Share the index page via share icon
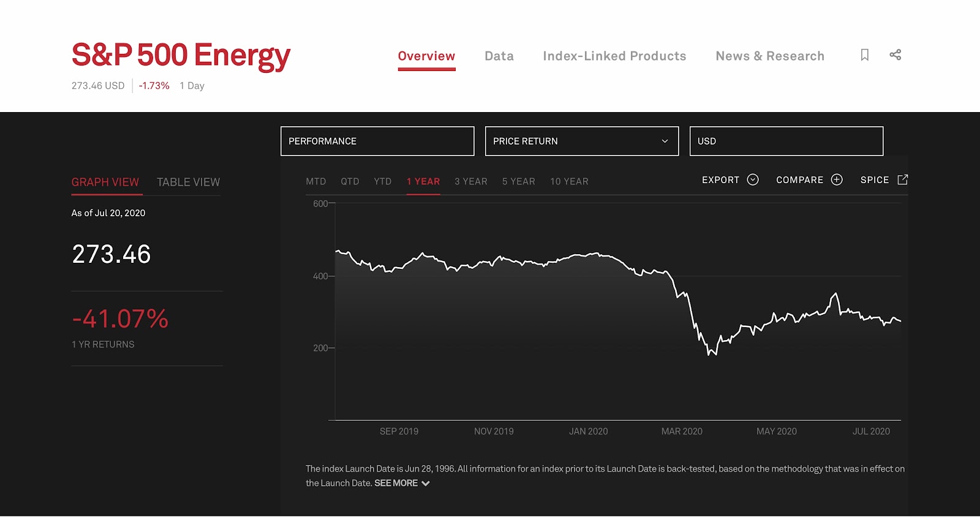980x517 pixels. 895,55
